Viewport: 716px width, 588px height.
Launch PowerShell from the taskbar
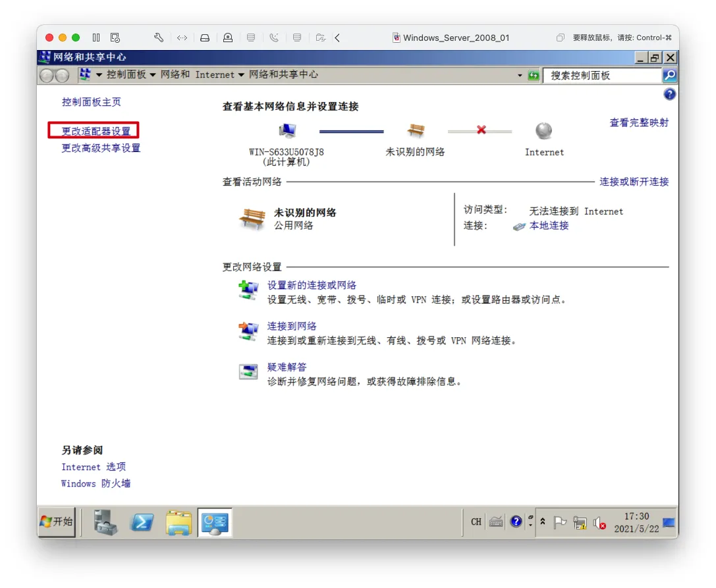[x=142, y=522]
